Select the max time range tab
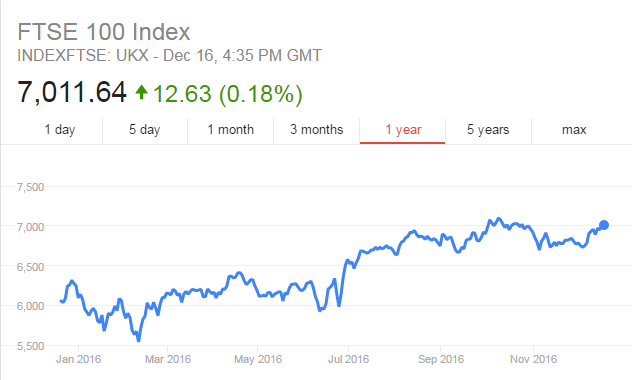This screenshot has height=380, width=632. point(574,130)
